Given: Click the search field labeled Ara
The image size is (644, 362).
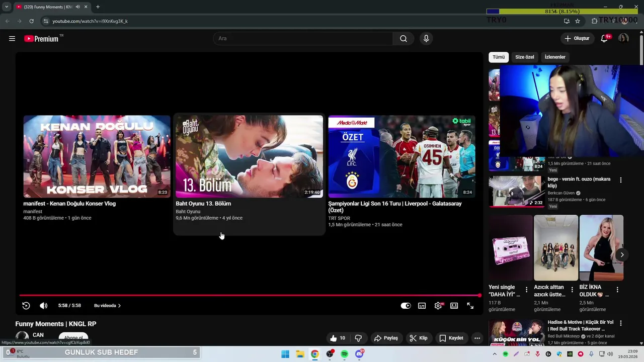Looking at the screenshot, I should coord(303,39).
